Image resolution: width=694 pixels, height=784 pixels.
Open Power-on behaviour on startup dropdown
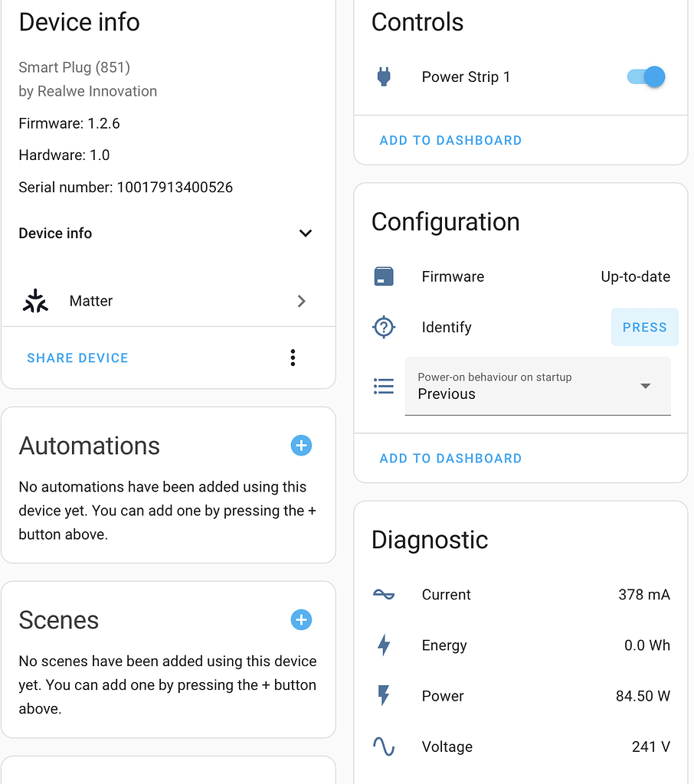click(x=538, y=387)
